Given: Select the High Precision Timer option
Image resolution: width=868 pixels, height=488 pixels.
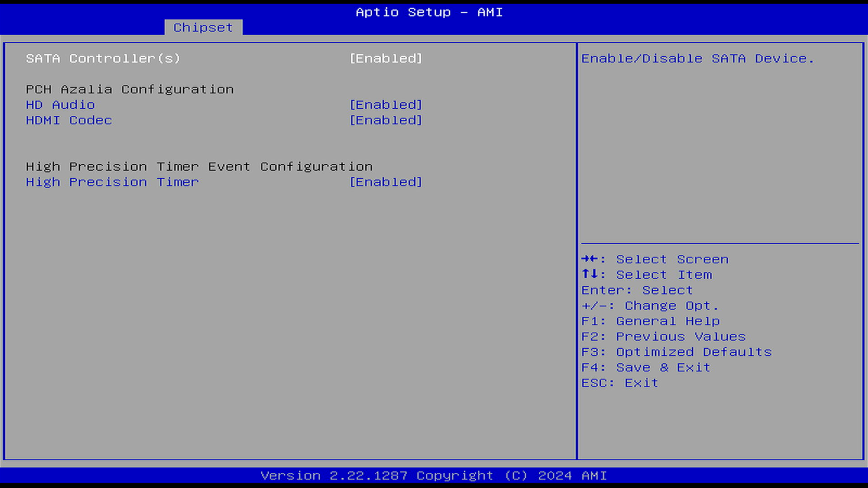Looking at the screenshot, I should 112,182.
